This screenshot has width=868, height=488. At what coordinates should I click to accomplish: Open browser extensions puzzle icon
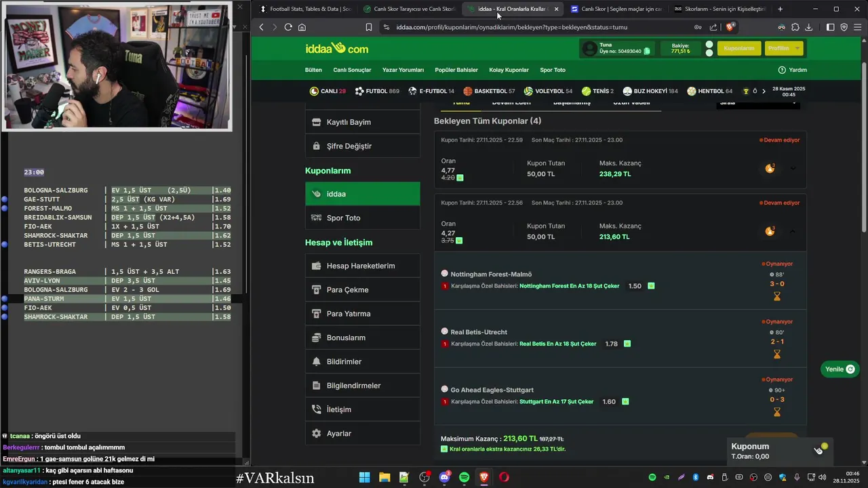pos(795,27)
